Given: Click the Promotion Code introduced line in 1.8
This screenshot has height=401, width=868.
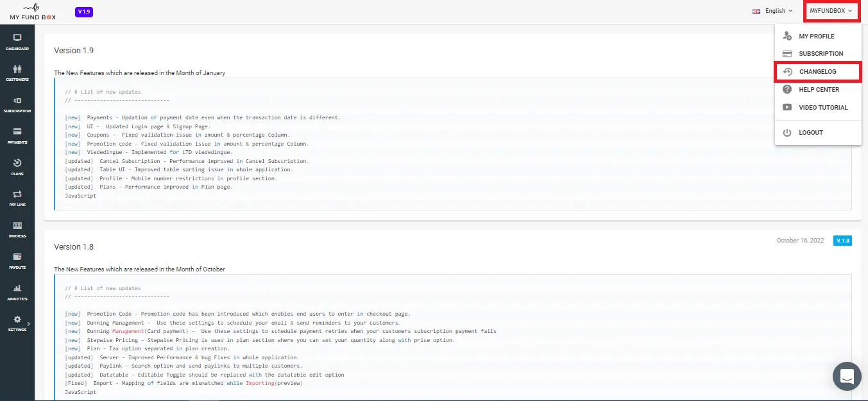Looking at the screenshot, I should coord(237,314).
